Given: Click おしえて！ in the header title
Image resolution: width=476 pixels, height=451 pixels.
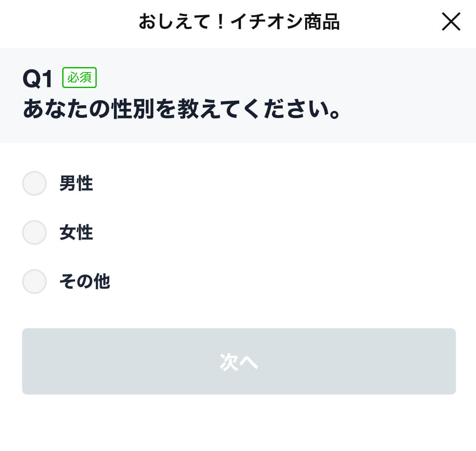Looking at the screenshot, I should [x=182, y=22].
